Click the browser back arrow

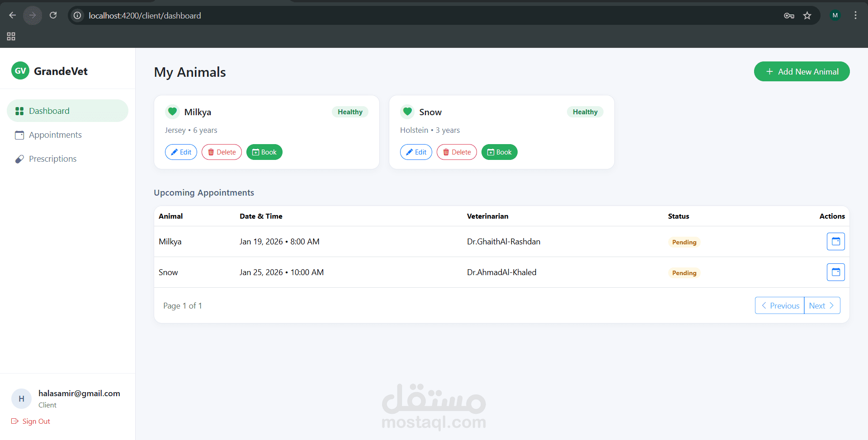click(12, 15)
